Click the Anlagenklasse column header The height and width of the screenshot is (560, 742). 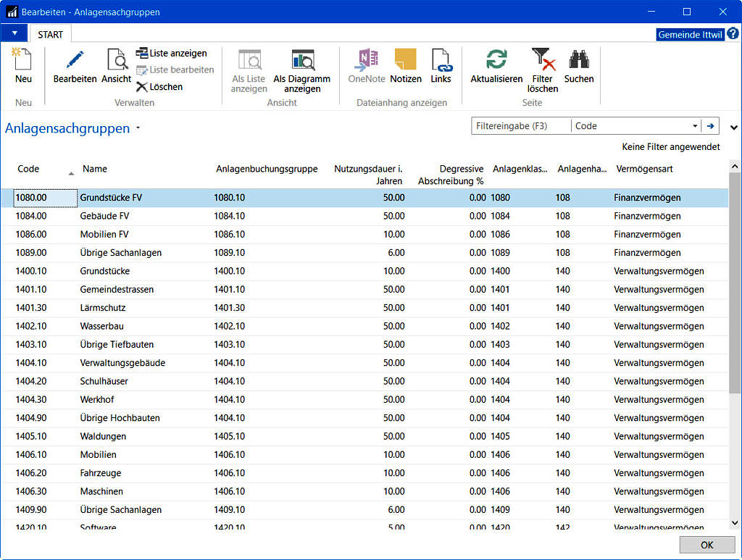(520, 169)
